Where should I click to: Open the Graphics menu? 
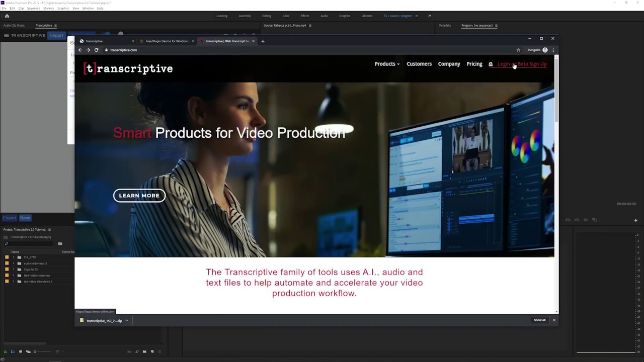pos(63,9)
